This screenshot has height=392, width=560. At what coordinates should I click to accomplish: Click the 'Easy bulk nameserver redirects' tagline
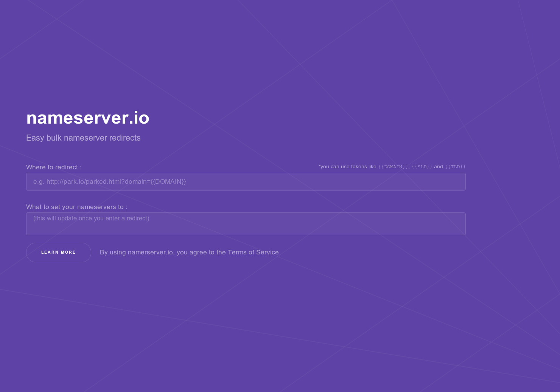[83, 138]
